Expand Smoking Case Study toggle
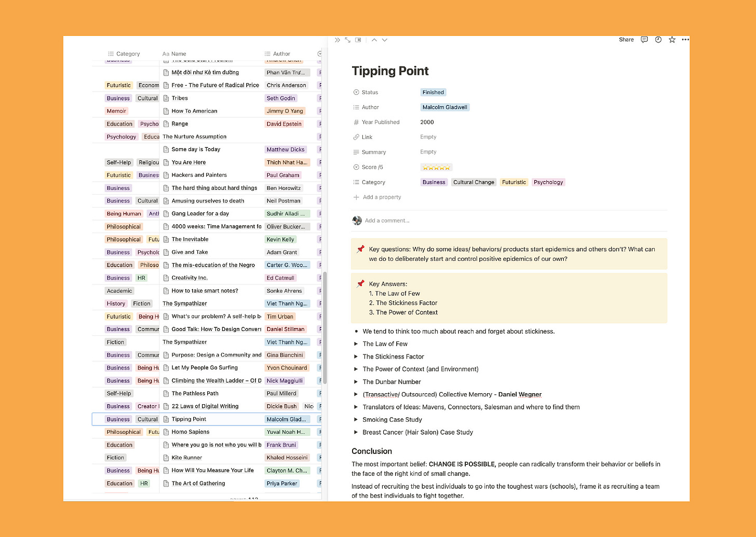 point(356,420)
